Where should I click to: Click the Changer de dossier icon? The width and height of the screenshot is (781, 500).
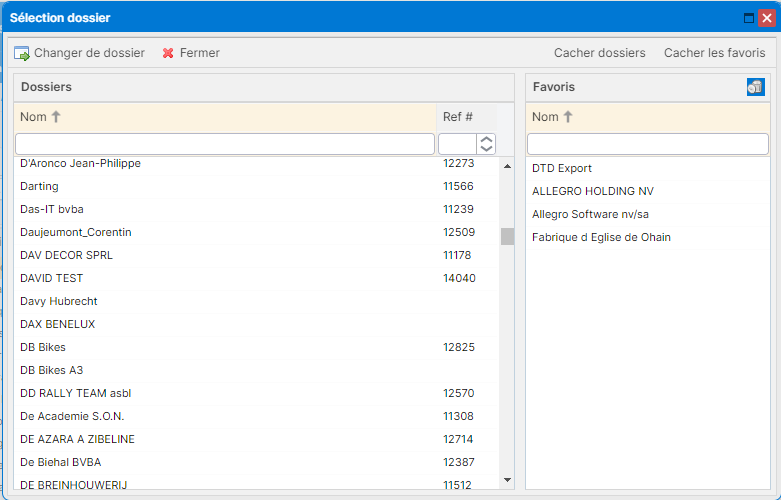pyautogui.click(x=22, y=53)
